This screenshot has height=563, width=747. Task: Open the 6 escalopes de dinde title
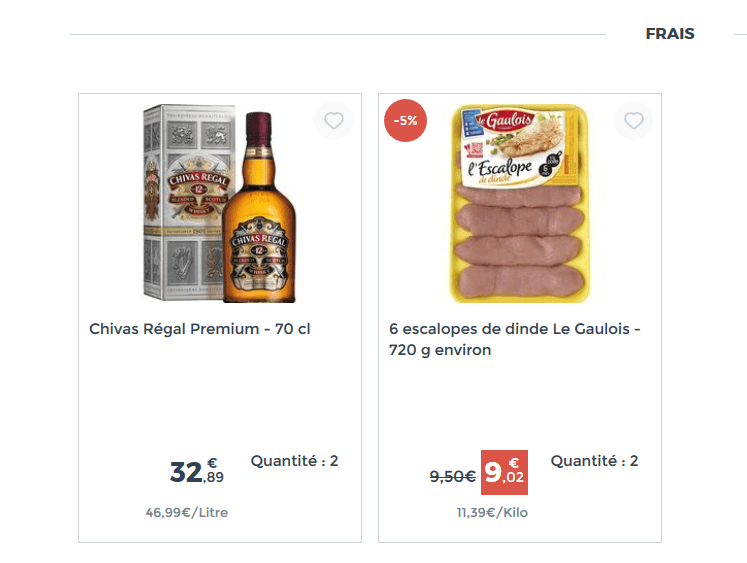514,340
